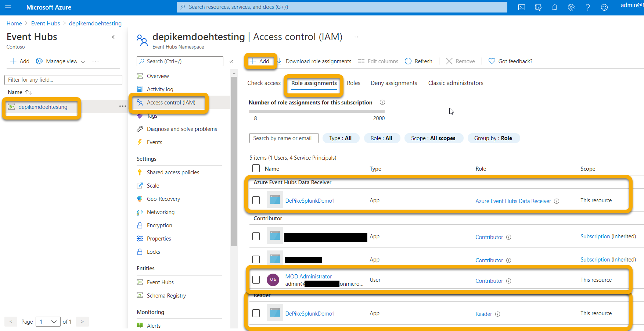Collapse the Event Hubs list pane
Image resolution: width=644 pixels, height=331 pixels.
point(114,37)
